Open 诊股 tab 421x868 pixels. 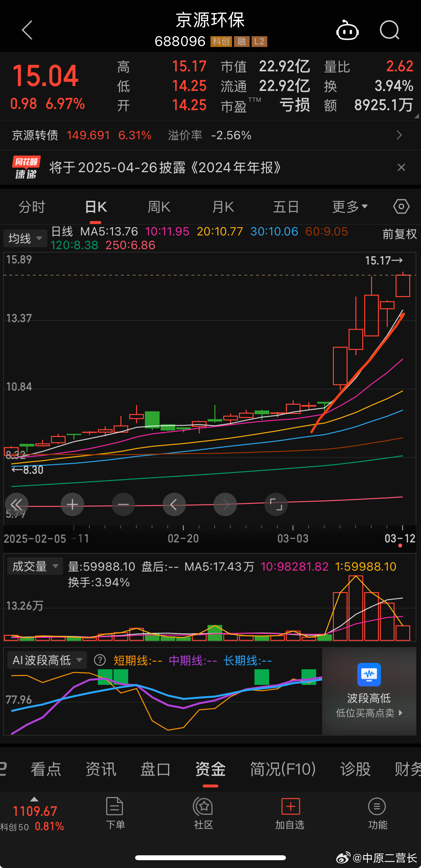355,769
